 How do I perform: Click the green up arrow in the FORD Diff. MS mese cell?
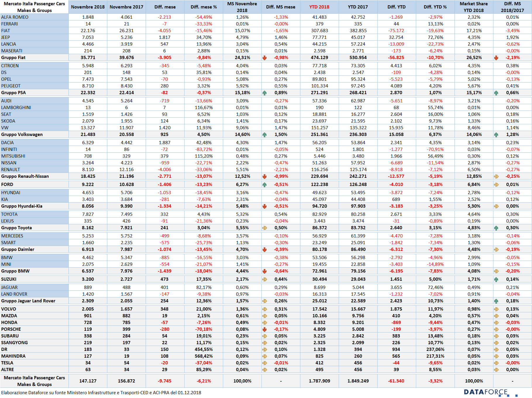pos(264,185)
